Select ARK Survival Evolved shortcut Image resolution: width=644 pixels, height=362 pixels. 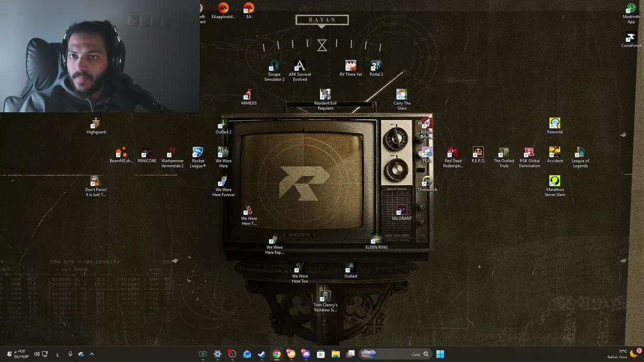(300, 71)
